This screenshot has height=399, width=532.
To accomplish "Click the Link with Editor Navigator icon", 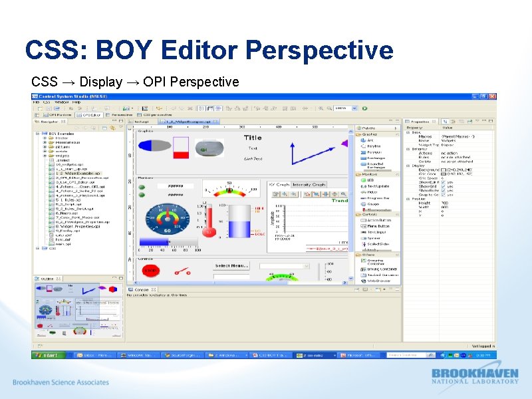I will pos(112,128).
